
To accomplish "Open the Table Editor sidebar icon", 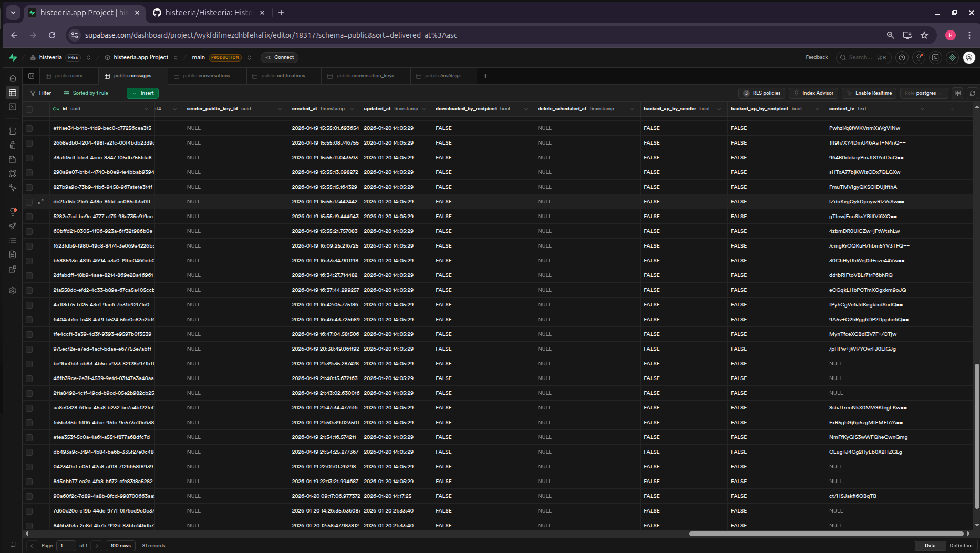I will [13, 93].
